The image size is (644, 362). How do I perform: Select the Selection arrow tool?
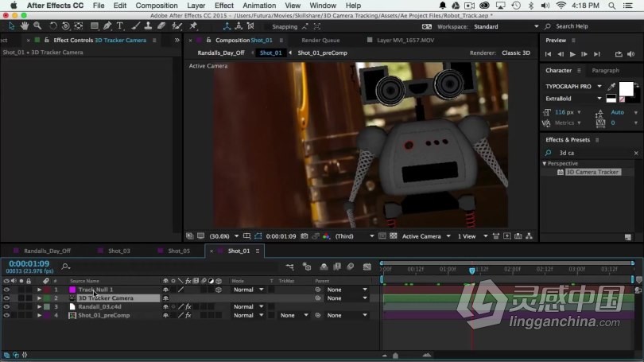pos(11,26)
